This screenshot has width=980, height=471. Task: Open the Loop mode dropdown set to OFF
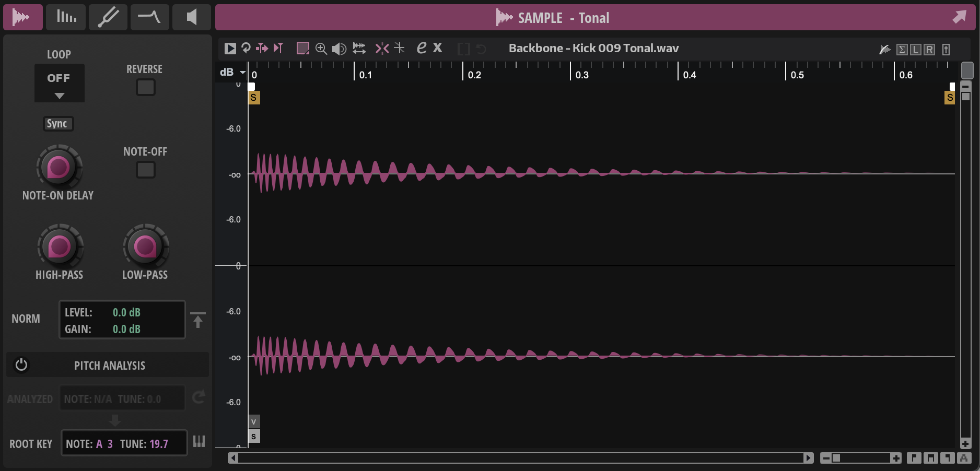click(x=59, y=83)
